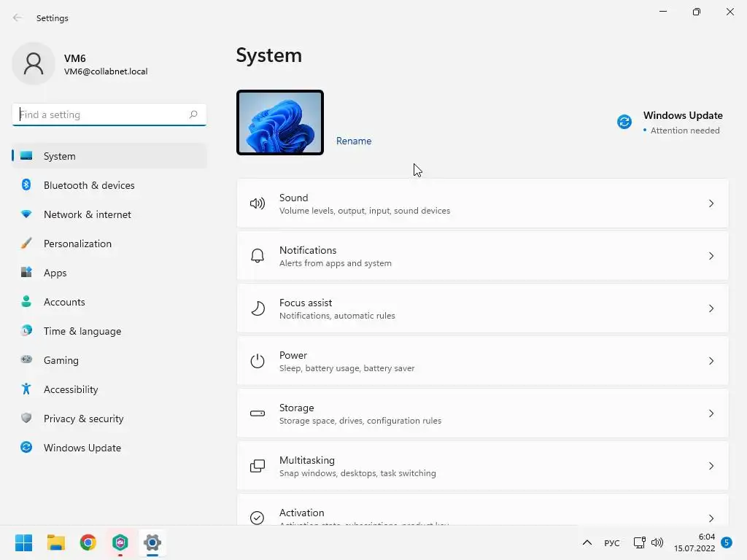Click the Accounts person icon

[x=26, y=301]
